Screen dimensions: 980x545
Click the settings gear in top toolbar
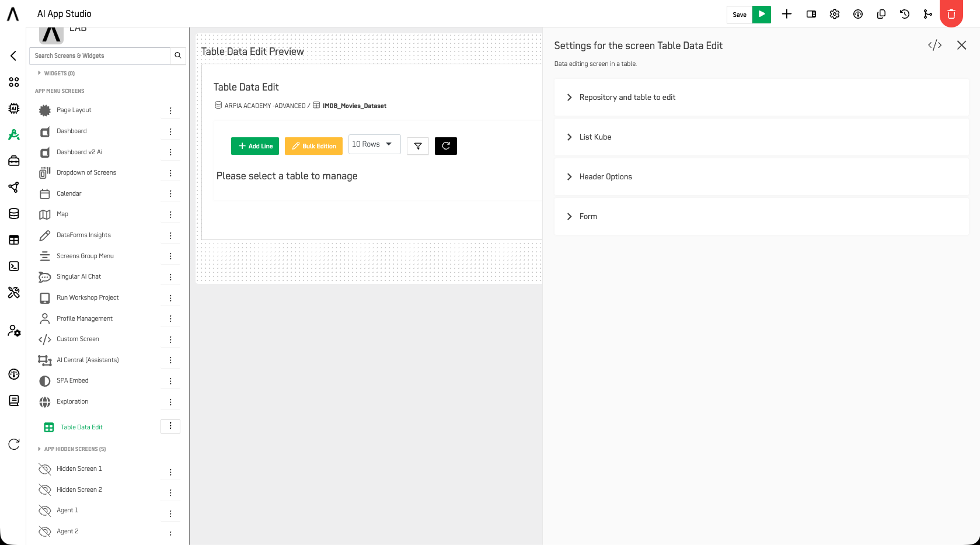tap(835, 14)
